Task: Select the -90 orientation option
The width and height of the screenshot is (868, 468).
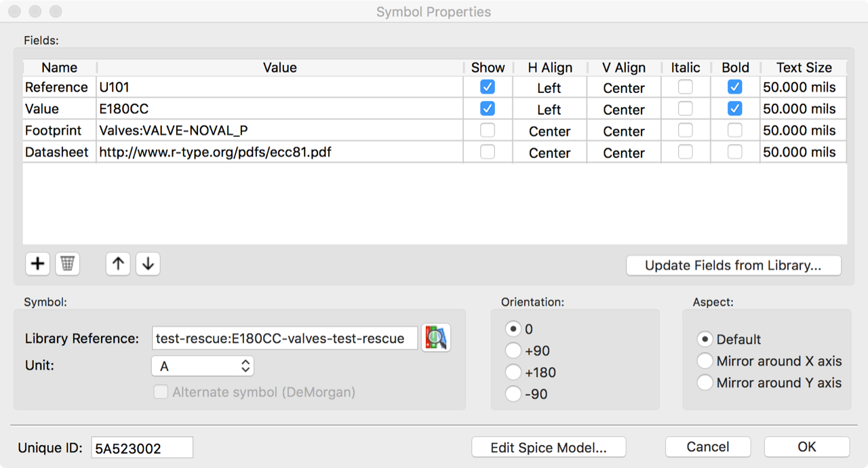Action: (x=514, y=394)
